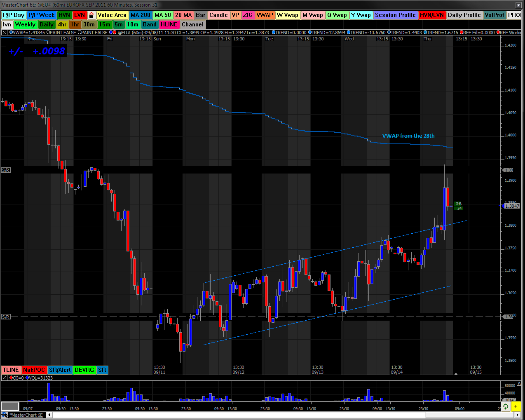Viewport: 525px width, 420px height.
Task: Click the red HVN/LVN button
Action: [432, 15]
